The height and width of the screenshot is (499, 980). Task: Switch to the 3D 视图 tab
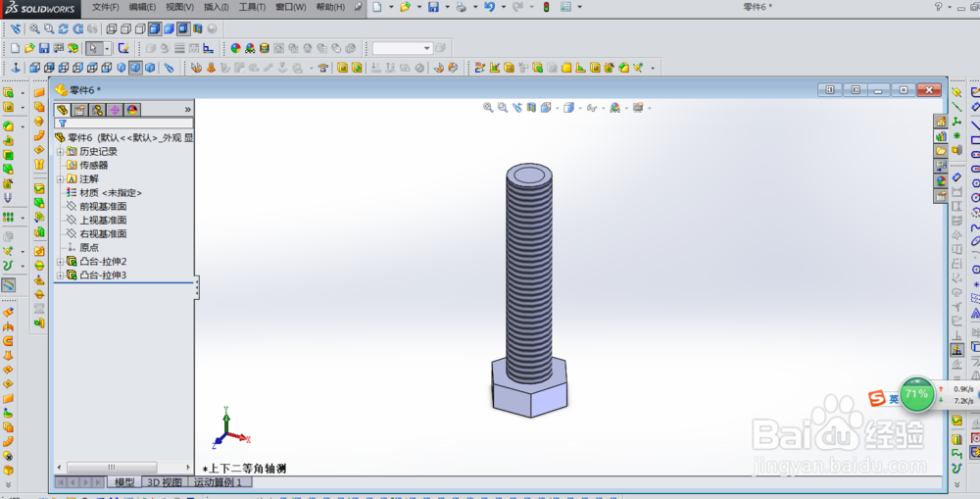click(x=165, y=482)
